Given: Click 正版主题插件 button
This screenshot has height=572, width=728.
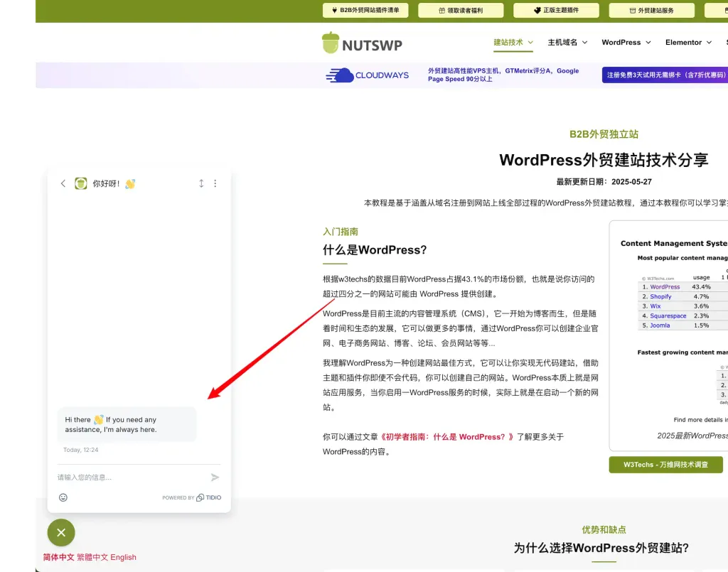Looking at the screenshot, I should tap(556, 10).
